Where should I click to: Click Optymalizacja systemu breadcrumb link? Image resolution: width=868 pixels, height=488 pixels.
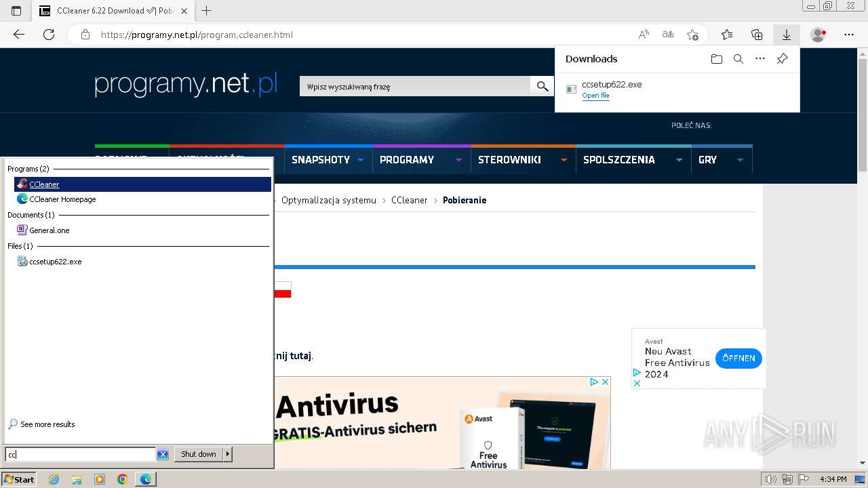329,200
